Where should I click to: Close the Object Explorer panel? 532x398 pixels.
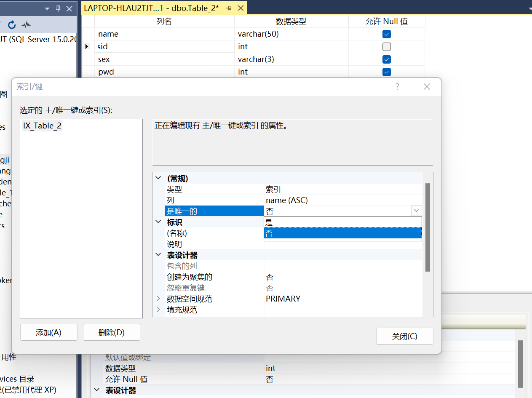pos(69,8)
